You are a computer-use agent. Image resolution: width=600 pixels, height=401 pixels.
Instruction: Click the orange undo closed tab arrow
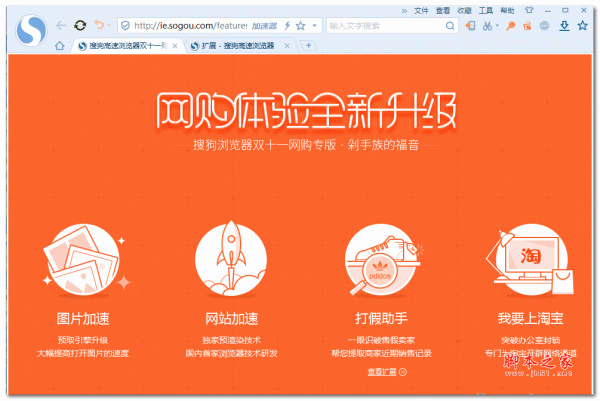pos(99,25)
